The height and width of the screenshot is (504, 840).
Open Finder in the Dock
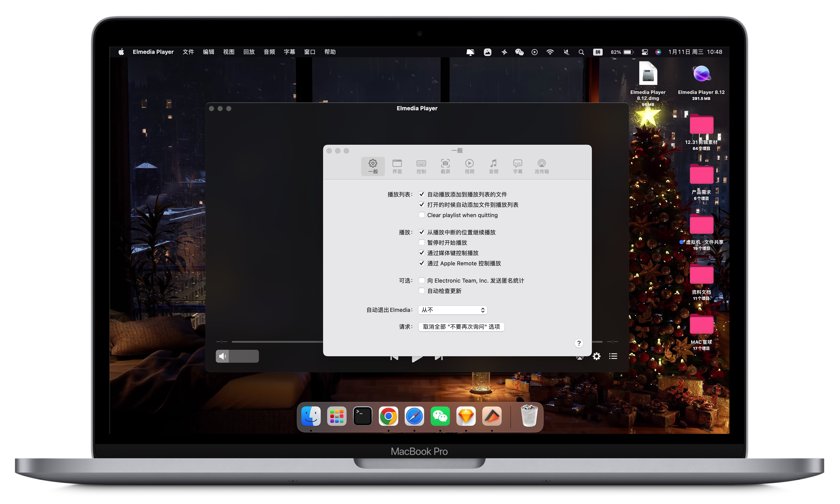[311, 416]
